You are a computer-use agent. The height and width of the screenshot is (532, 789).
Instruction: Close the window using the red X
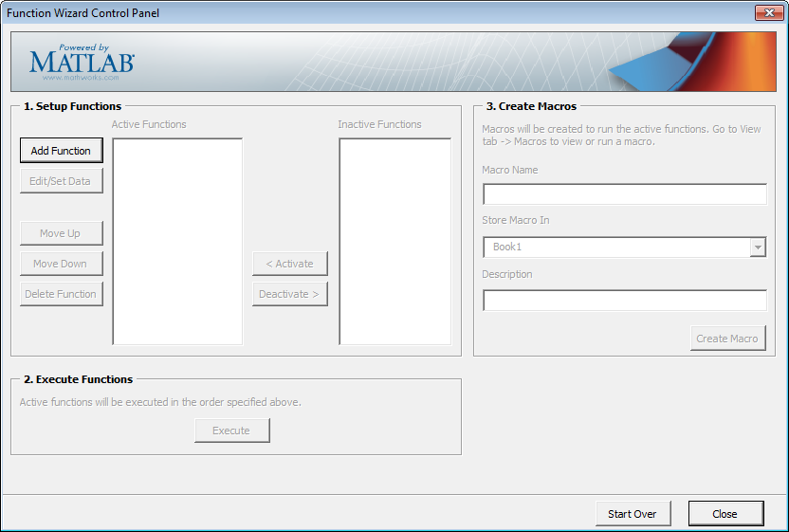point(769,13)
